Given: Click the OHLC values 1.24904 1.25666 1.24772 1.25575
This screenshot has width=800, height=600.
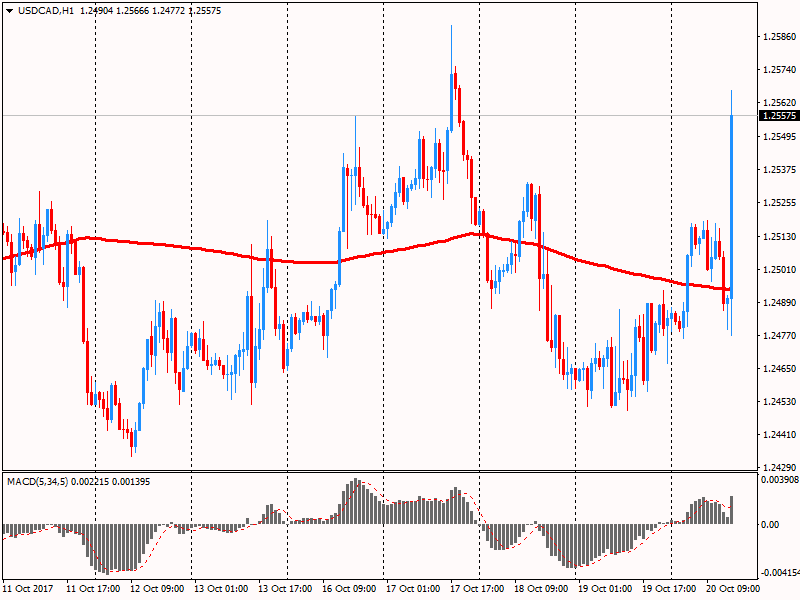Looking at the screenshot, I should coord(151,11).
